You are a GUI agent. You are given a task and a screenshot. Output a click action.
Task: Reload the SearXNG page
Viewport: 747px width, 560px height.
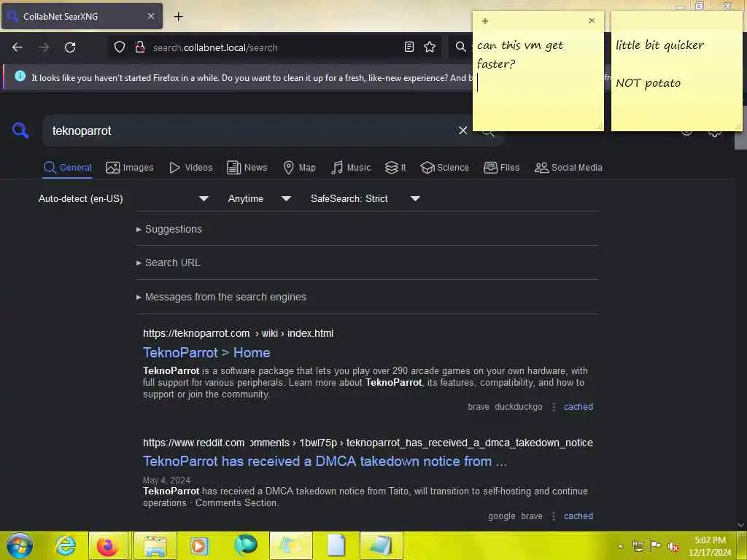pyautogui.click(x=70, y=47)
